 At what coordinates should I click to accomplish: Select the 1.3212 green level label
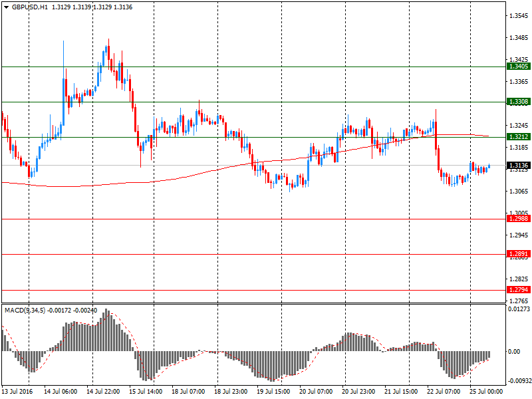tap(519, 137)
